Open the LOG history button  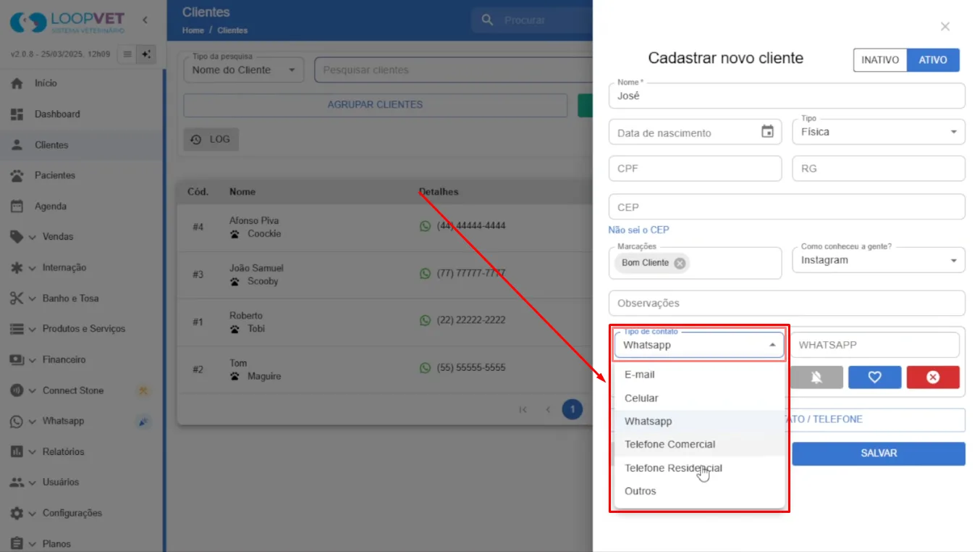tap(211, 139)
